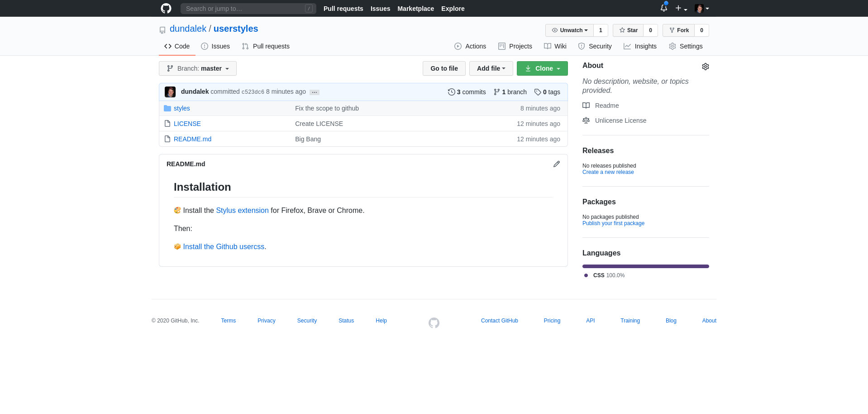
Task: Open Stylus extension link
Action: coord(242,210)
